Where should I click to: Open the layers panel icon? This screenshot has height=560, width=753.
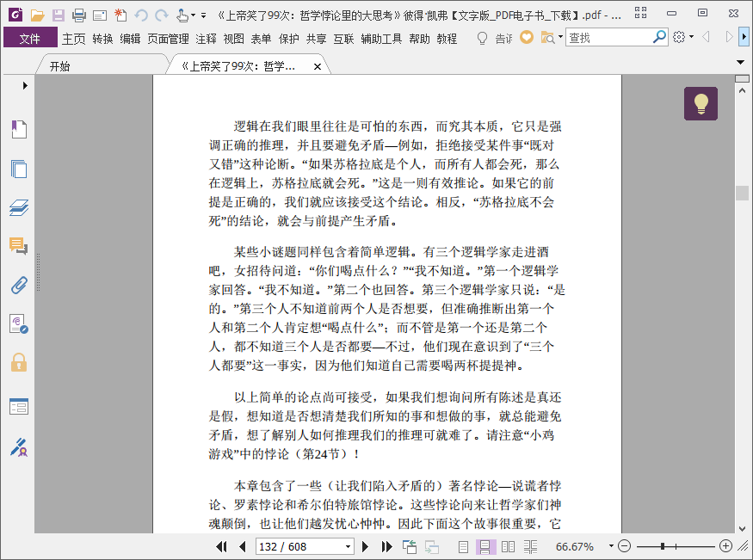coord(19,207)
